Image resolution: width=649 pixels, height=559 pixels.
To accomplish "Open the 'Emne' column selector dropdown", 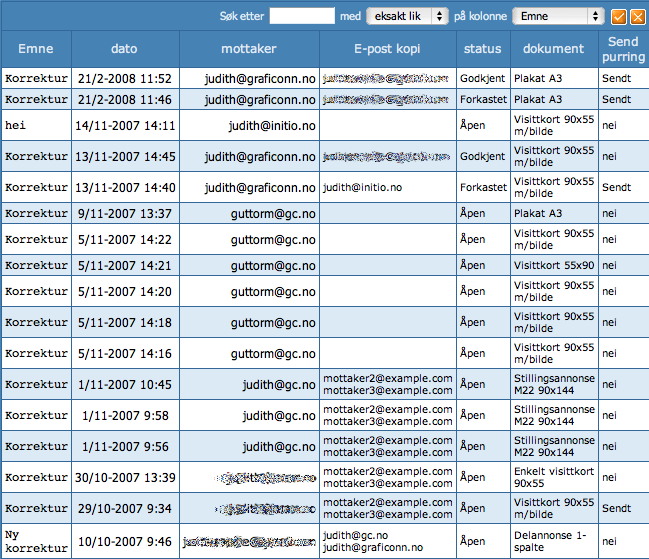I will click(558, 16).
